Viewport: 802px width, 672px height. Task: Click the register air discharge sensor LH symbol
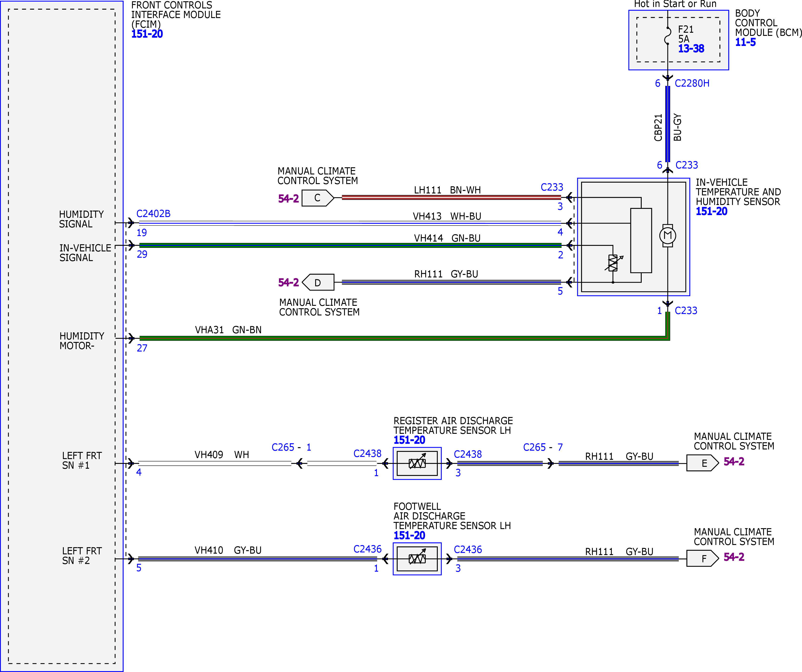coord(417,463)
